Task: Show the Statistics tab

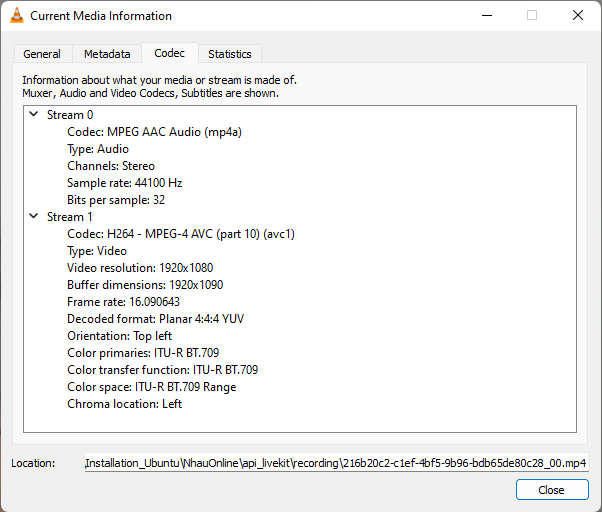Action: click(x=230, y=54)
